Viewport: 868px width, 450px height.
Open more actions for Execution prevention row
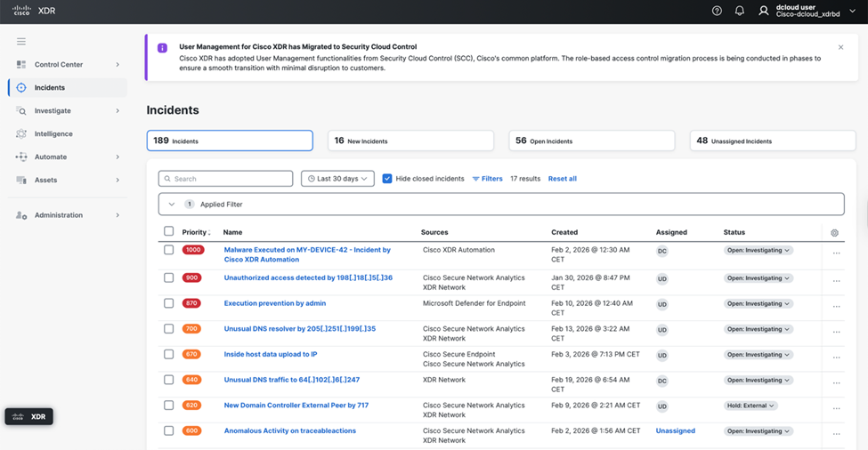(x=836, y=304)
